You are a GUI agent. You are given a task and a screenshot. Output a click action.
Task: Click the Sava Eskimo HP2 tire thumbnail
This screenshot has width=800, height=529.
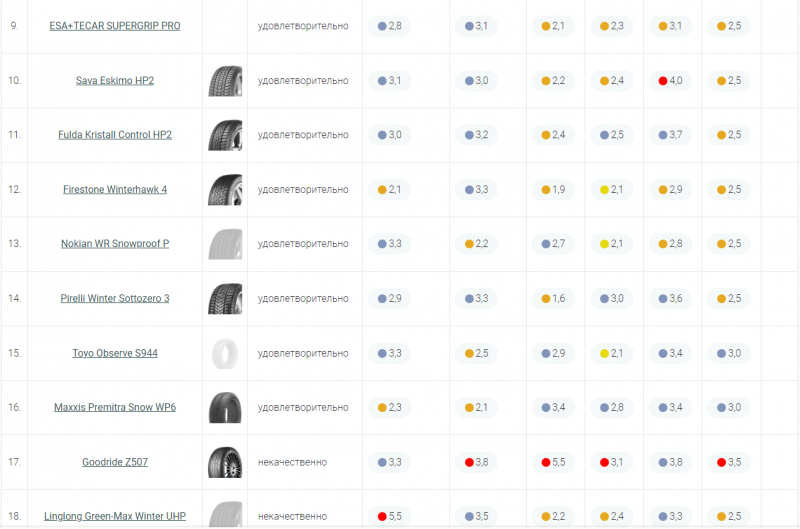tap(225, 81)
